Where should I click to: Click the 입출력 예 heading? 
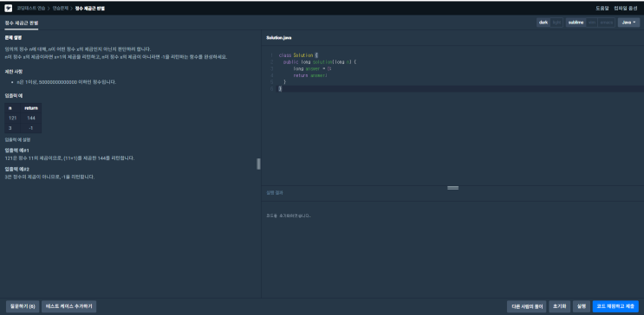coord(14,95)
